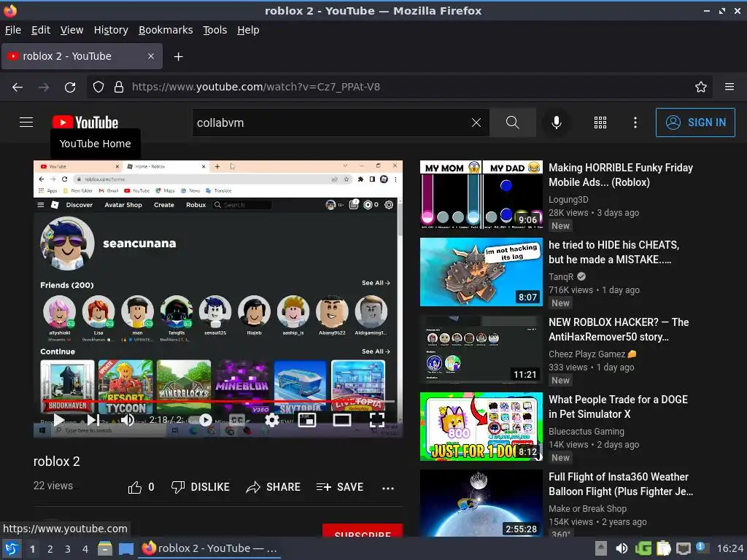This screenshot has width=747, height=560.
Task: Clear the collabvm search text
Action: (476, 122)
